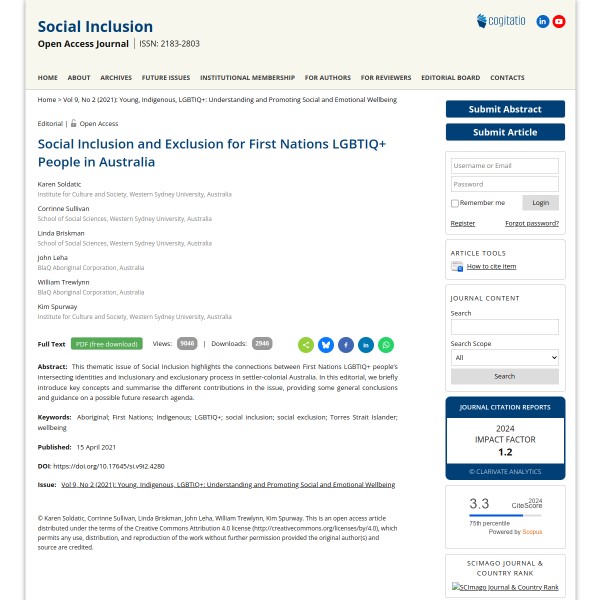
Task: Click the Submit Abstract button
Action: (x=505, y=109)
